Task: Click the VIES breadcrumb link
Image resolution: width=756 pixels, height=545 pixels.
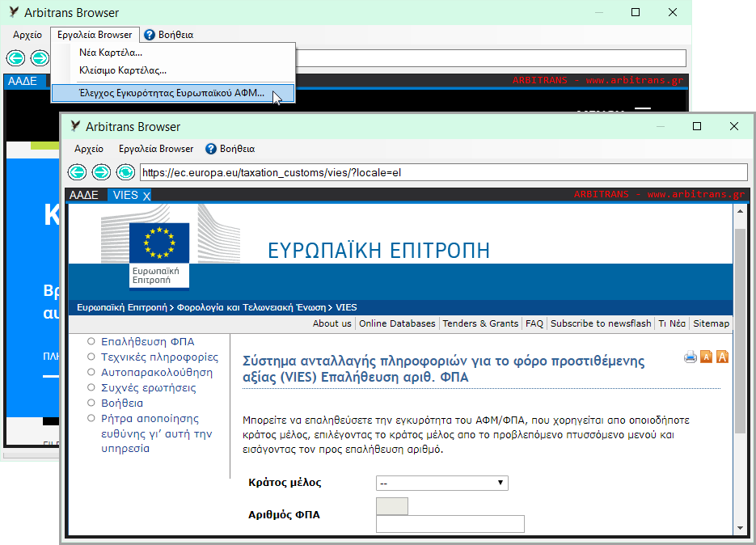Action: pos(346,307)
